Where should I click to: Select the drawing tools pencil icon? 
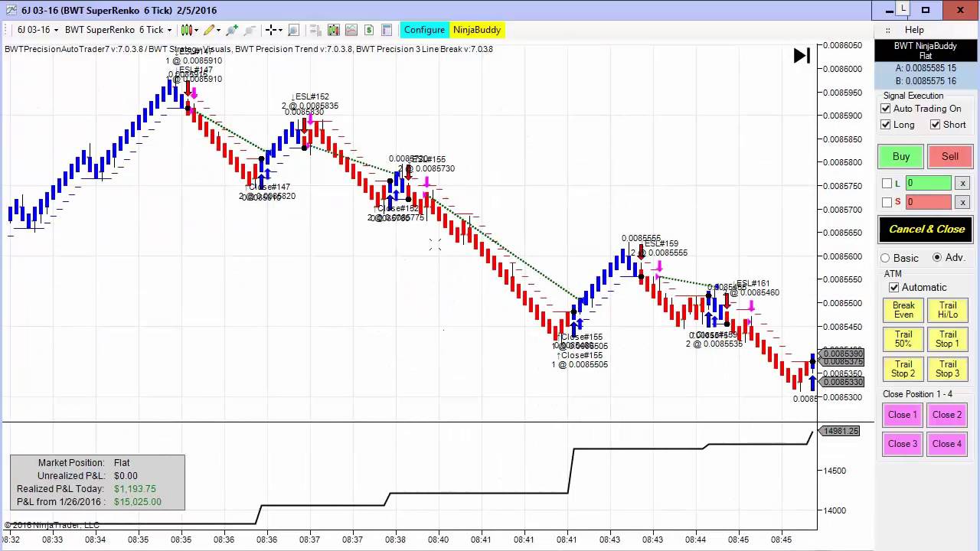tap(208, 30)
